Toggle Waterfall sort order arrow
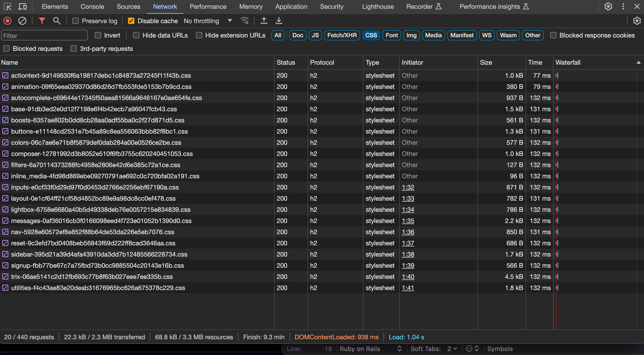644x355 pixels. coord(638,62)
